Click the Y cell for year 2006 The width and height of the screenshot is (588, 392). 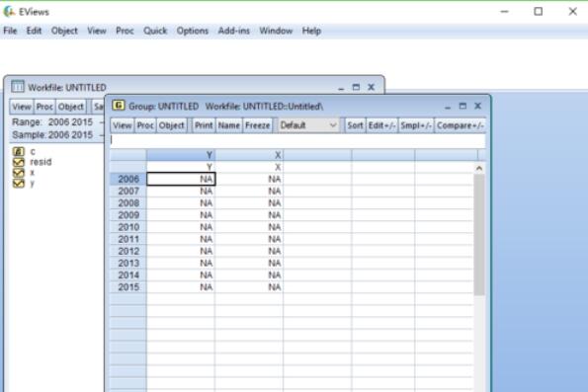pos(181,179)
